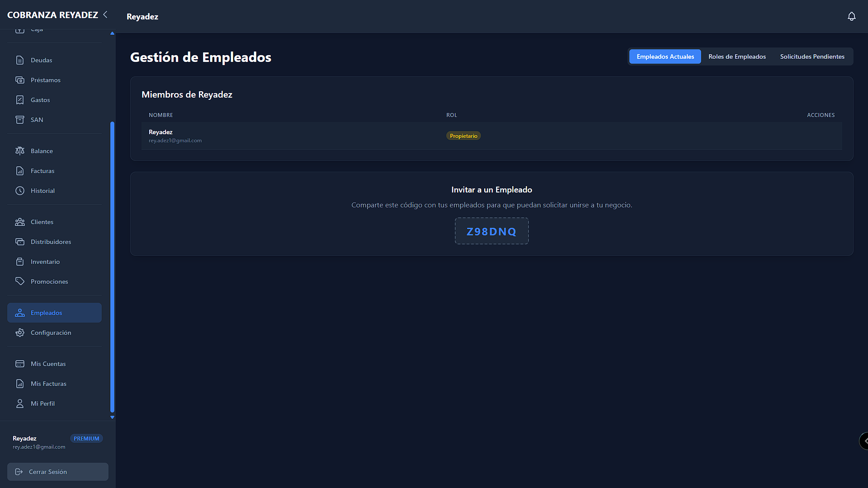This screenshot has width=868, height=488.
Task: Go to Mis Cuentas
Action: pos(54,364)
